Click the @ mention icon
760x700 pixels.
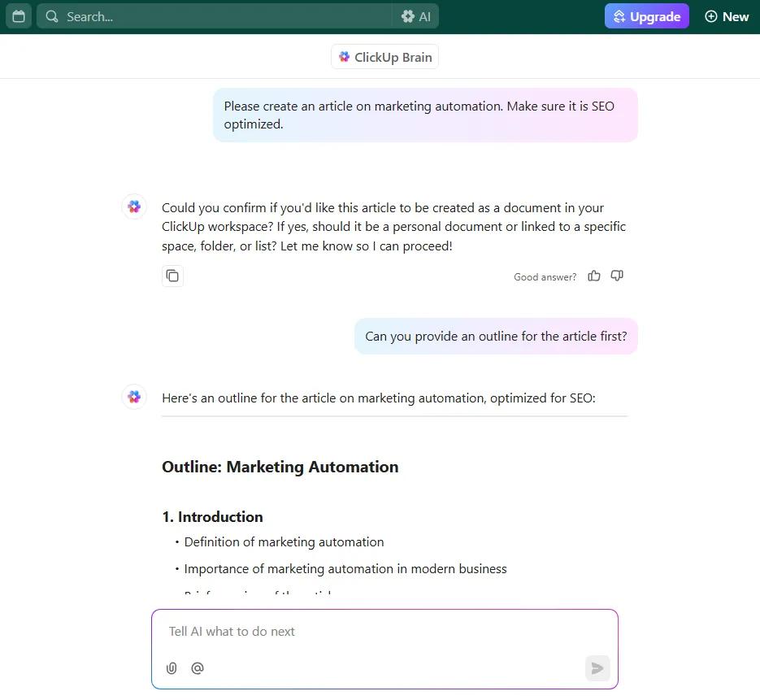pyautogui.click(x=198, y=668)
